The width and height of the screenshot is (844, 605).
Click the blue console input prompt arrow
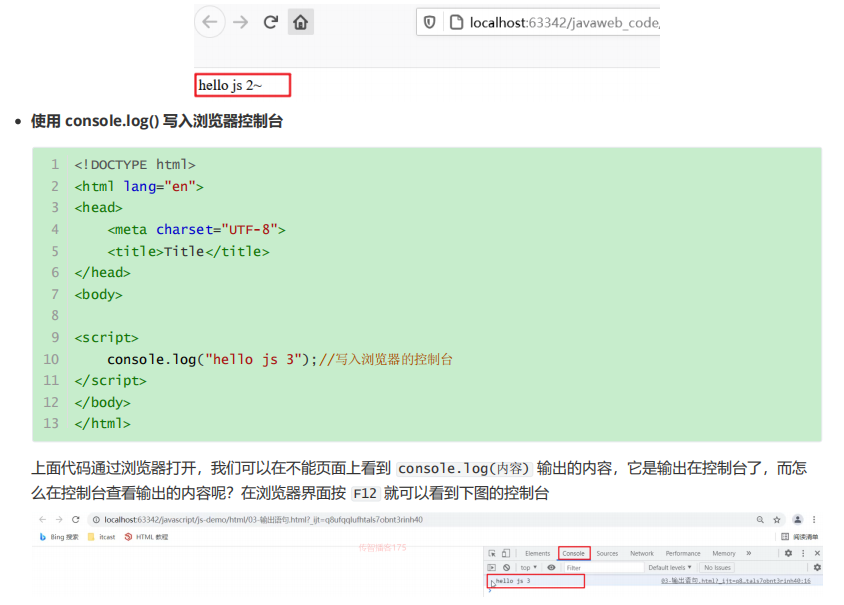tap(490, 591)
